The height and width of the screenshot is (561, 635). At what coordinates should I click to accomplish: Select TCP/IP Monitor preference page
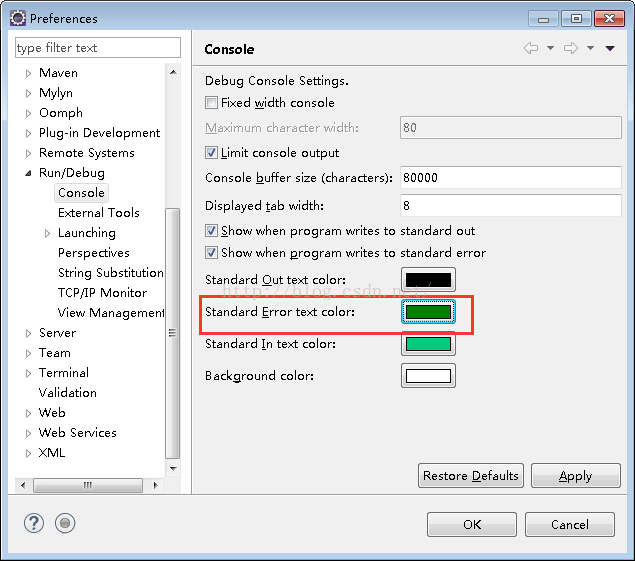pos(102,292)
